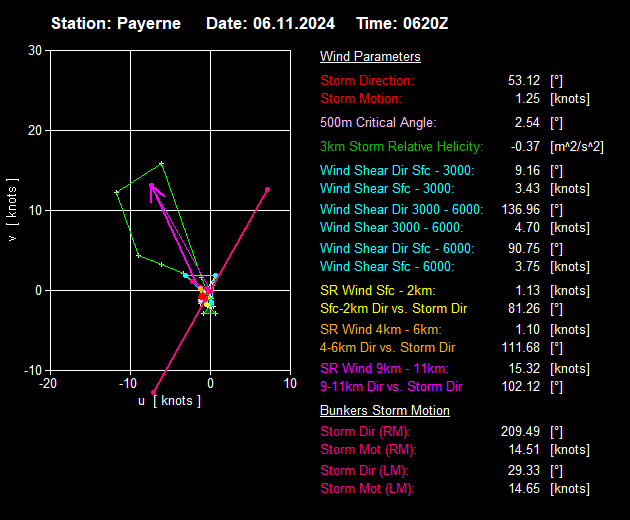Viewport: 630px width, 520px height.
Task: Click the 'Storm Dir (RM):' label
Action: pyautogui.click(x=365, y=432)
